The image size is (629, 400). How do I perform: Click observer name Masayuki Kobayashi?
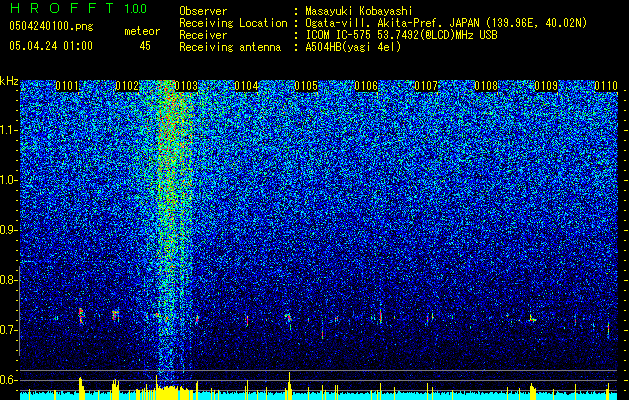pyautogui.click(x=358, y=11)
